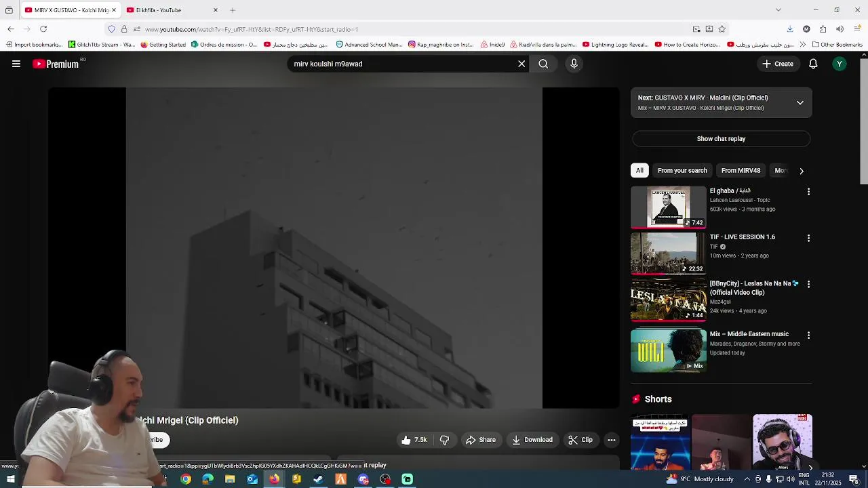
Task: Open first Shorts thumbnail with Arabic caption
Action: point(660,442)
